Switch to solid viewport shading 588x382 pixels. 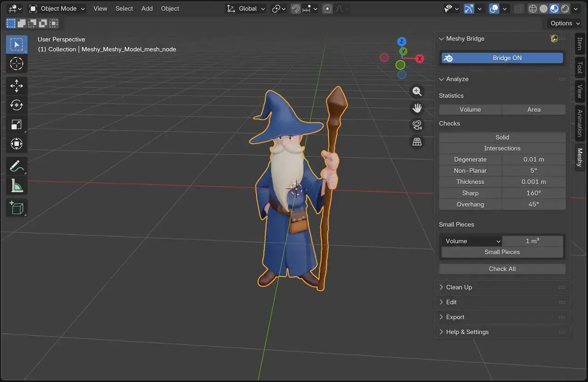tap(543, 9)
